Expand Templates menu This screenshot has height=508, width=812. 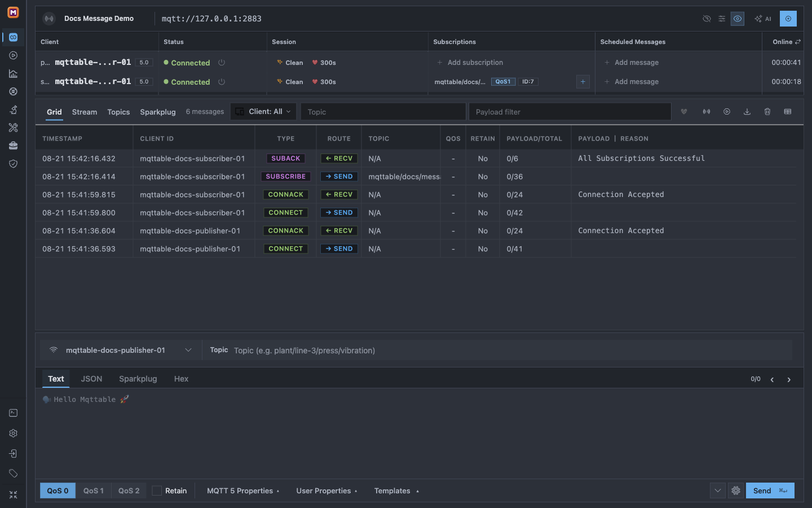coord(396,491)
